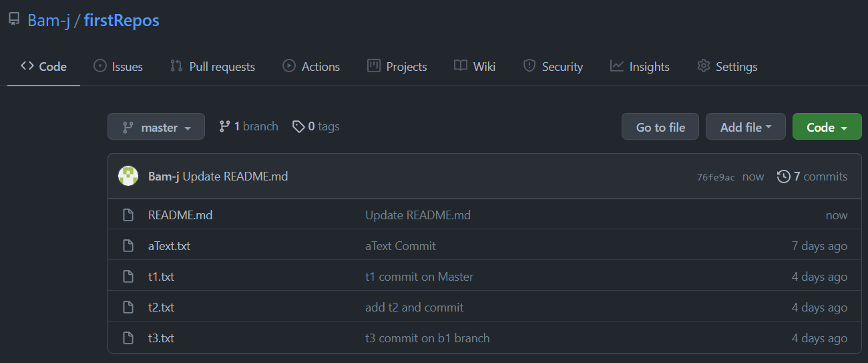Click the '7 days ago' timestamp for aText.txt
This screenshot has height=363, width=868.
(819, 246)
